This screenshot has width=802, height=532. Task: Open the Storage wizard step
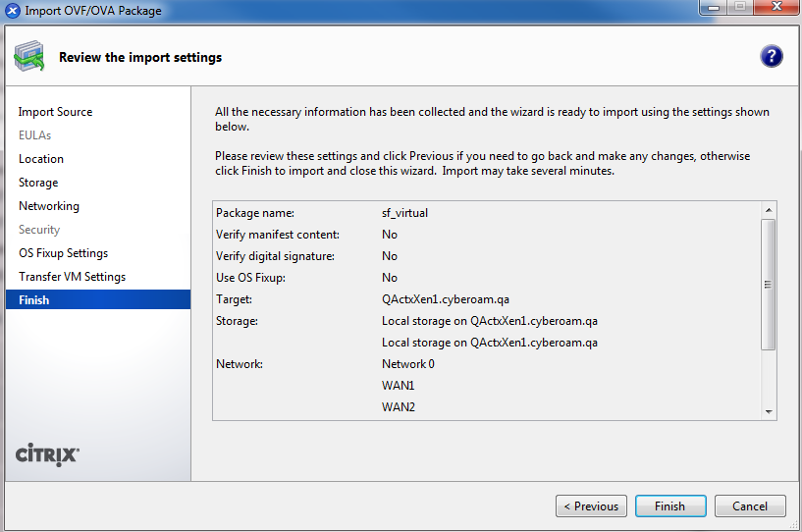point(38,183)
